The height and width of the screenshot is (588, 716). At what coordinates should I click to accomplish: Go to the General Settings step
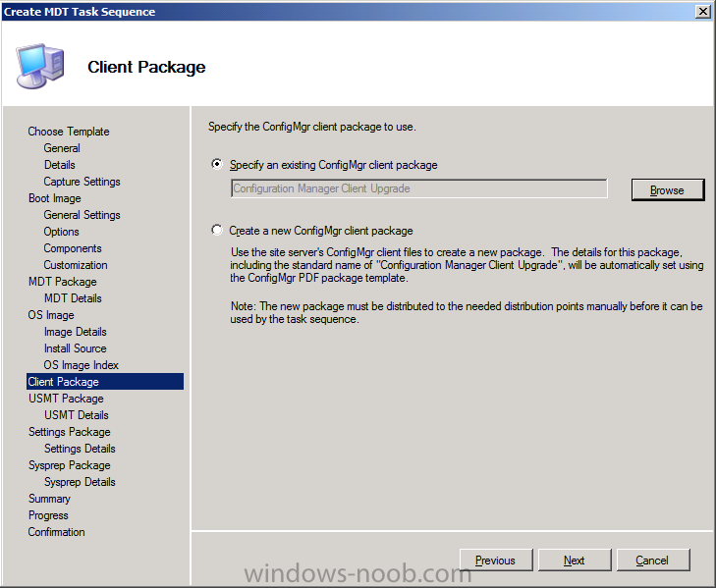[x=82, y=215]
